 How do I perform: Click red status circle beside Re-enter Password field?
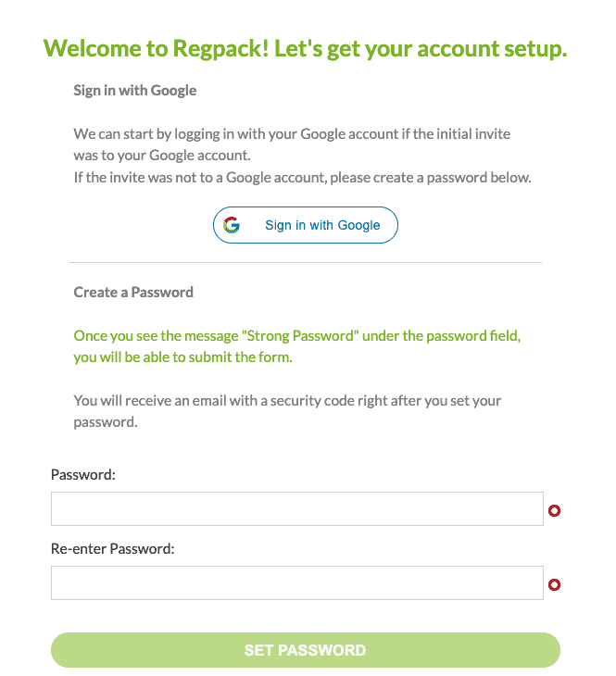coord(554,584)
